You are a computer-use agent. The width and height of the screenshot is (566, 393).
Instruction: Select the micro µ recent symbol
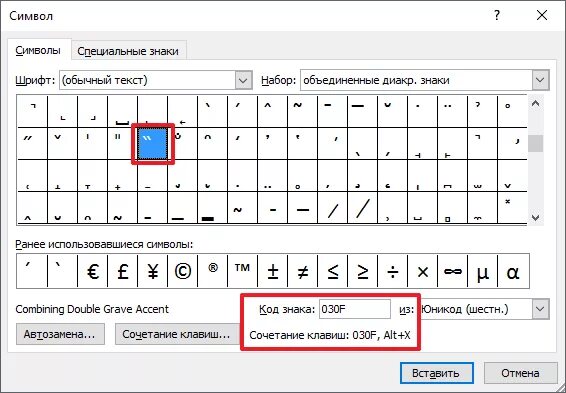482,271
